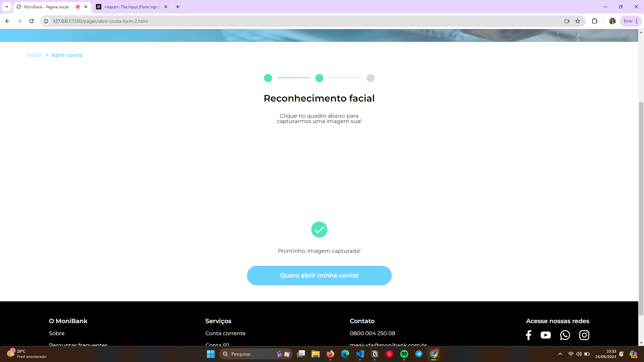This screenshot has height=362, width=644.
Task: Open the clock showing 10:33
Action: 606,354
